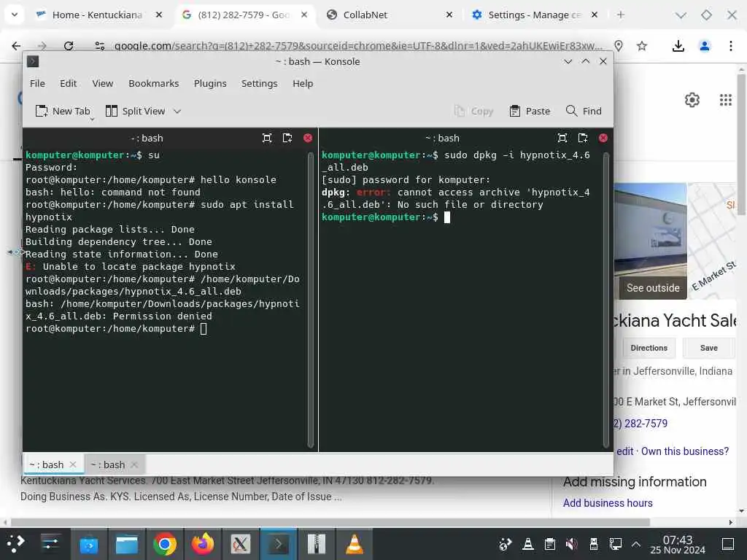
Task: Open the browser three-dot menu
Action: [x=731, y=46]
